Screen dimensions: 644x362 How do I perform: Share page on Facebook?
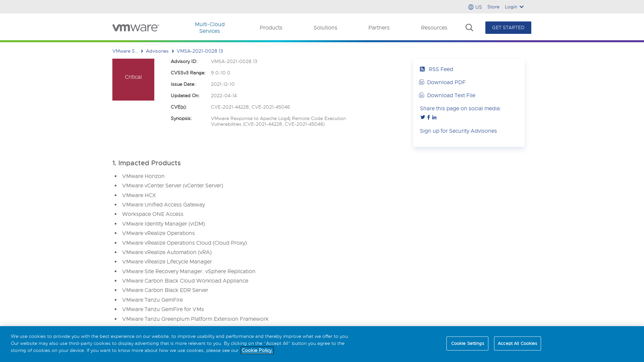[429, 117]
